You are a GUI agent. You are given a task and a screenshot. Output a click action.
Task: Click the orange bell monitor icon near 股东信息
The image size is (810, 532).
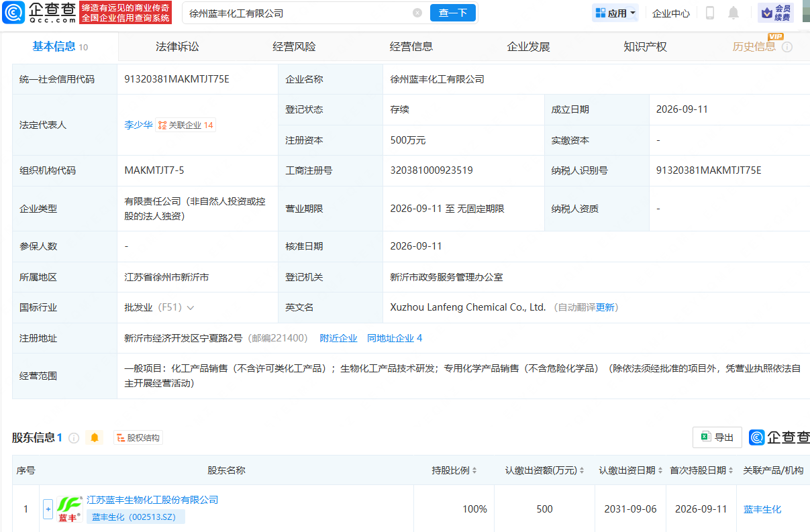(x=95, y=437)
